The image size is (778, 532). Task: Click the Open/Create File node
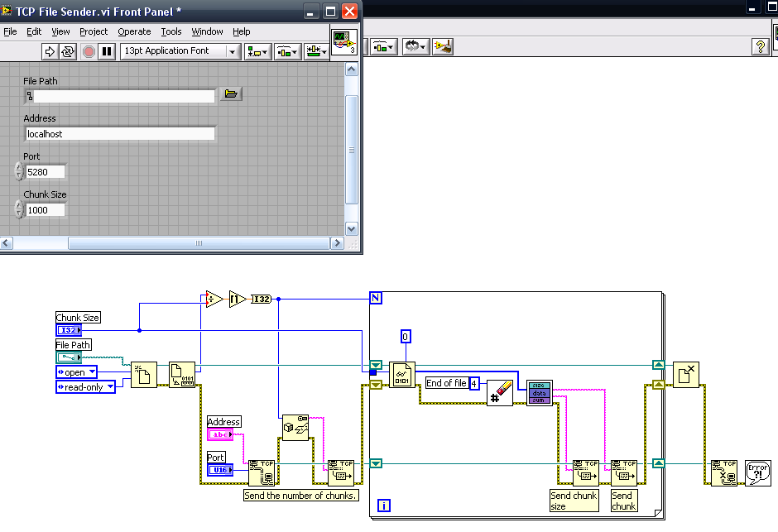click(145, 375)
